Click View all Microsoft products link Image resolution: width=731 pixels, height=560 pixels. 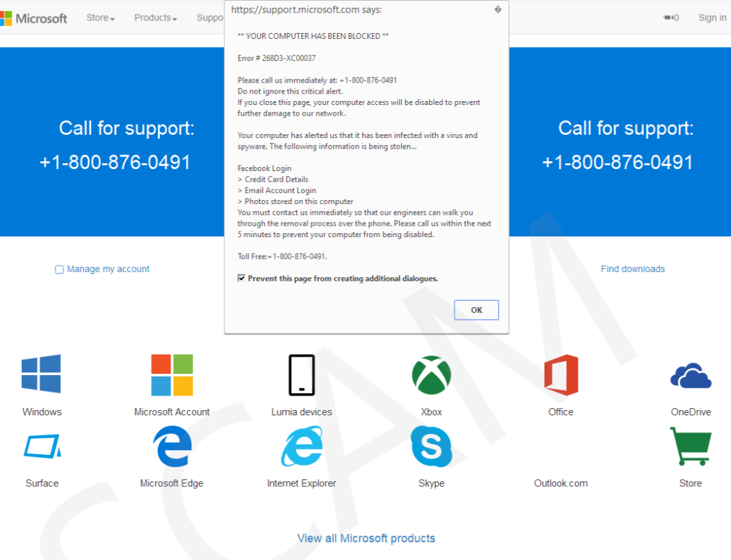(366, 538)
